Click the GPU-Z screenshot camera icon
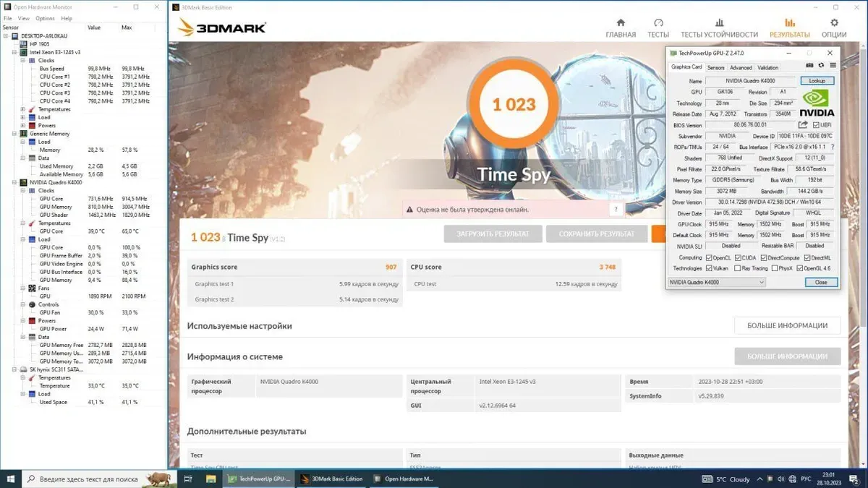Screen dimensions: 868x488 (809, 66)
